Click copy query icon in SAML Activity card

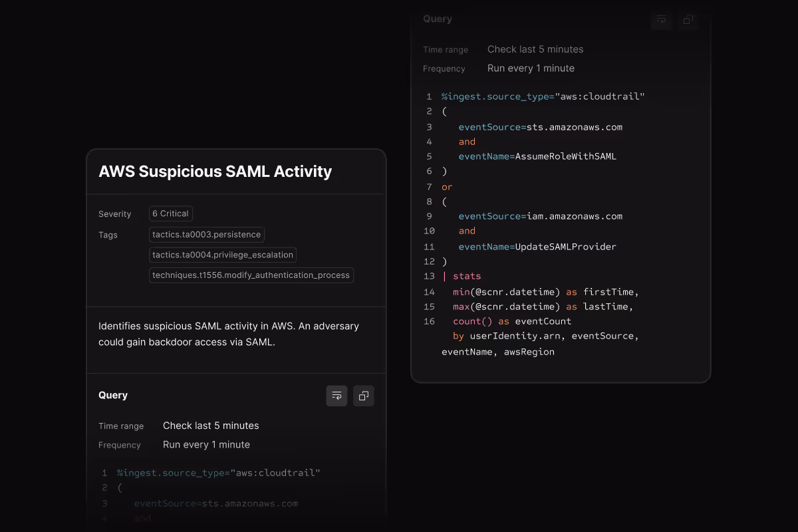(x=364, y=396)
